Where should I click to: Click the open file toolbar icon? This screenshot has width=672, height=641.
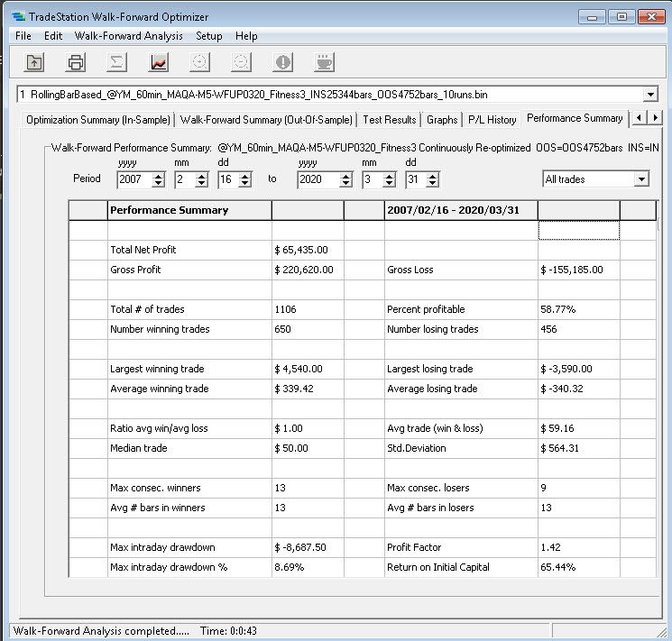(x=34, y=62)
